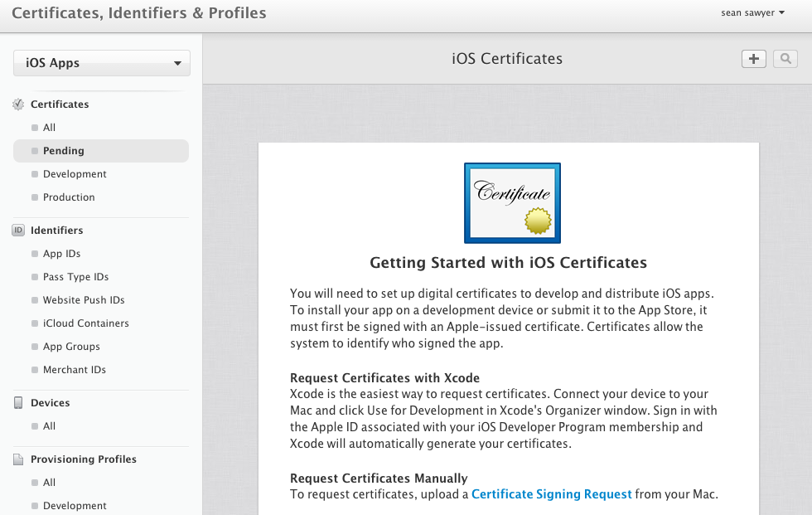The width and height of the screenshot is (812, 515).
Task: Open the Certificate Signing Request link
Action: [x=551, y=494]
